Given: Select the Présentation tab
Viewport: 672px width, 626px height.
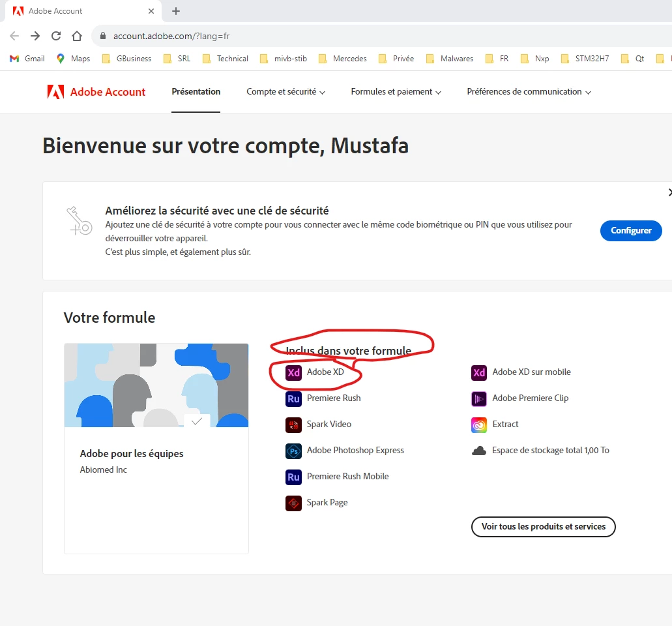Looking at the screenshot, I should [196, 92].
